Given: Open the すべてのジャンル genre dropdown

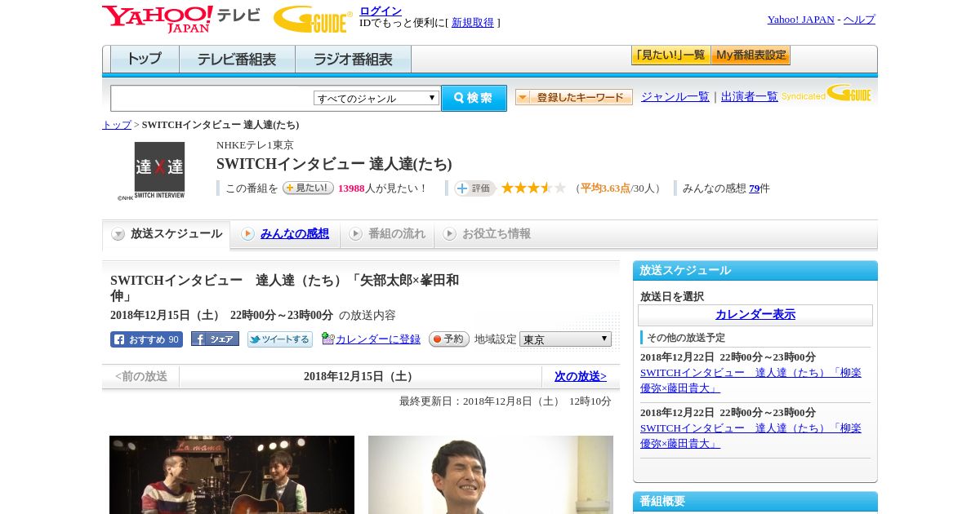Looking at the screenshot, I should coord(376,98).
